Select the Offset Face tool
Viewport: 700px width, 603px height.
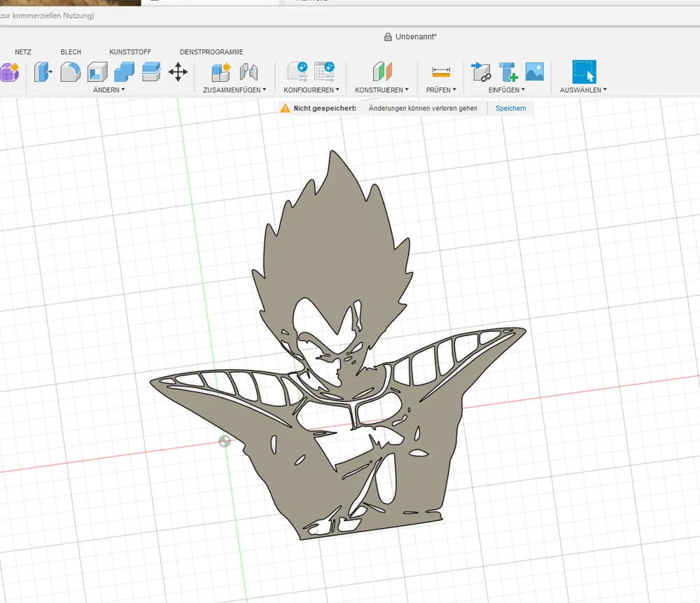pos(151,72)
